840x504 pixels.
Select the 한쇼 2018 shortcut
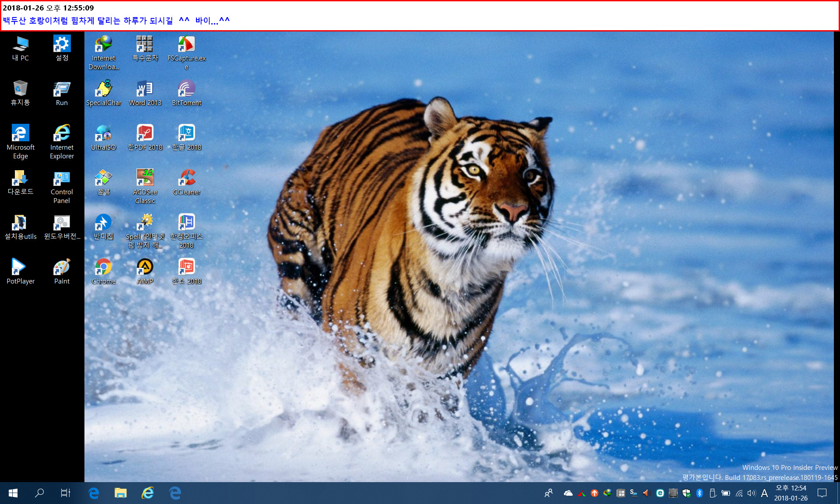(x=187, y=272)
